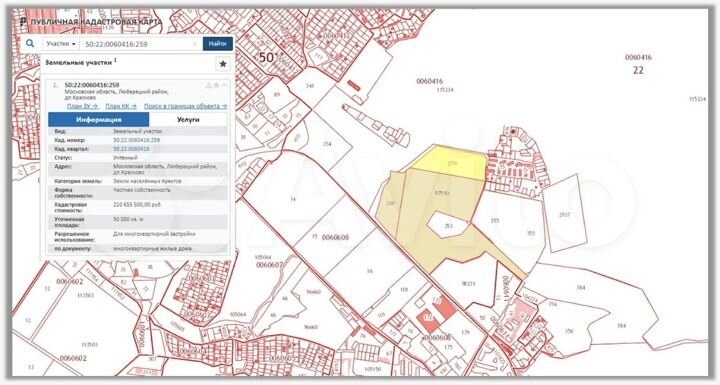The width and height of the screenshot is (720, 385).
Task: Open the 'Участки' search type dropdown
Action: 61,44
